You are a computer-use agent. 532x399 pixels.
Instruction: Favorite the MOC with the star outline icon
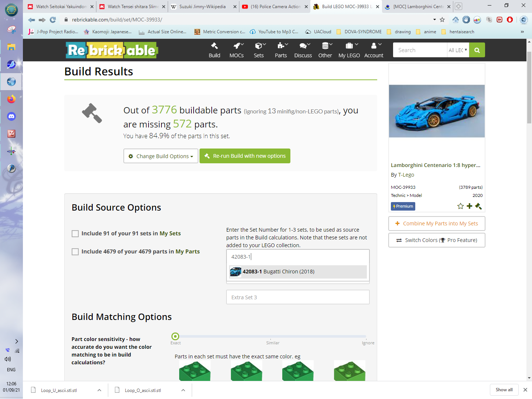click(x=460, y=206)
